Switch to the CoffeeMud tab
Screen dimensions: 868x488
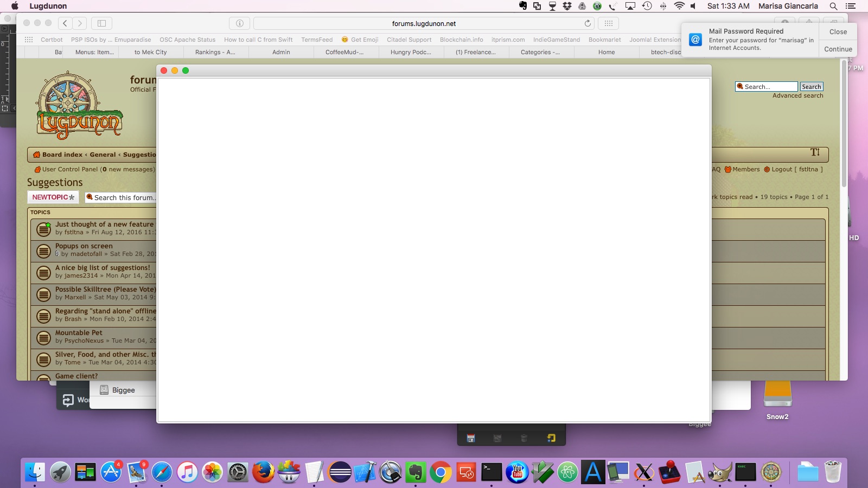pyautogui.click(x=344, y=52)
